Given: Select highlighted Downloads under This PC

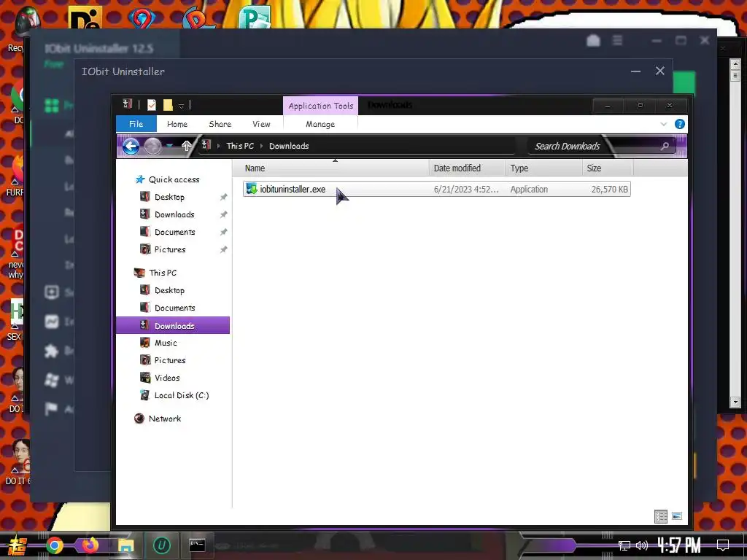Looking at the screenshot, I should (173, 325).
